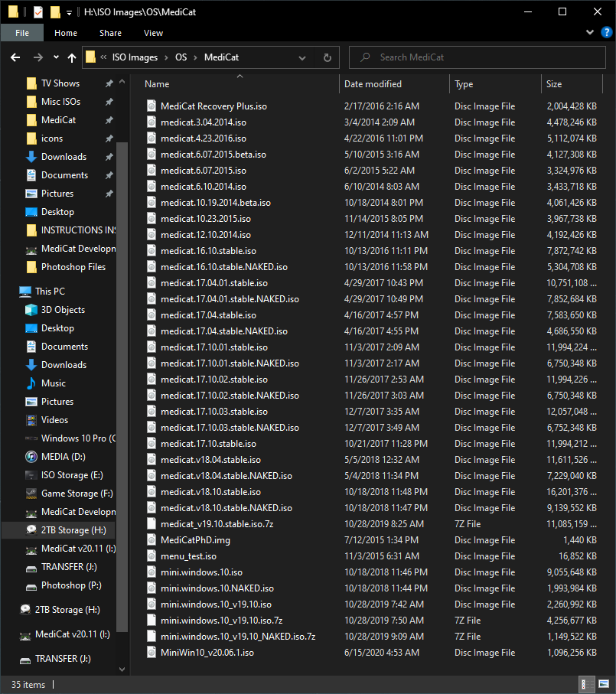Click the pin beside Misc ISOs
Image resolution: width=616 pixels, height=694 pixels.
pyautogui.click(x=109, y=102)
